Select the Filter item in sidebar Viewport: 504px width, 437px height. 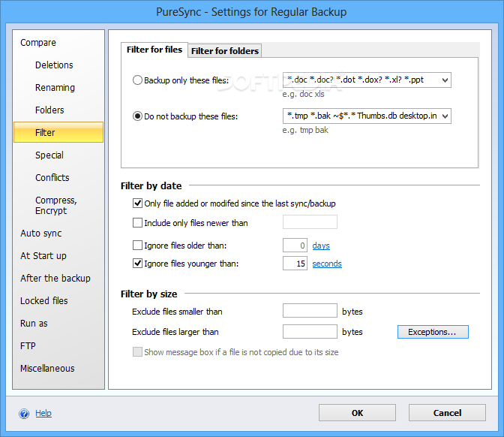[58, 132]
